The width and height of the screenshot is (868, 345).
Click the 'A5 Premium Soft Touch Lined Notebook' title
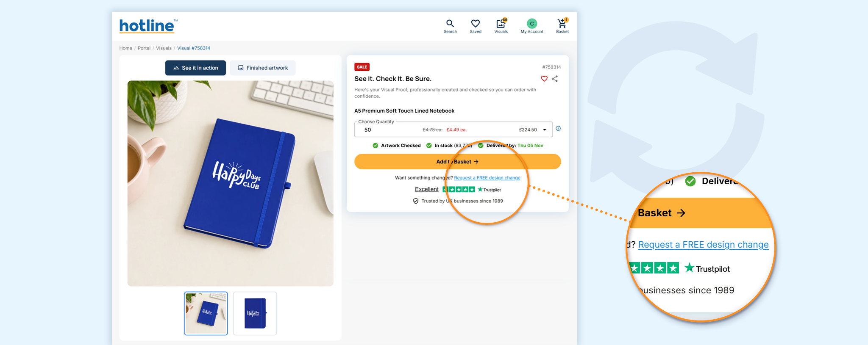click(x=404, y=111)
